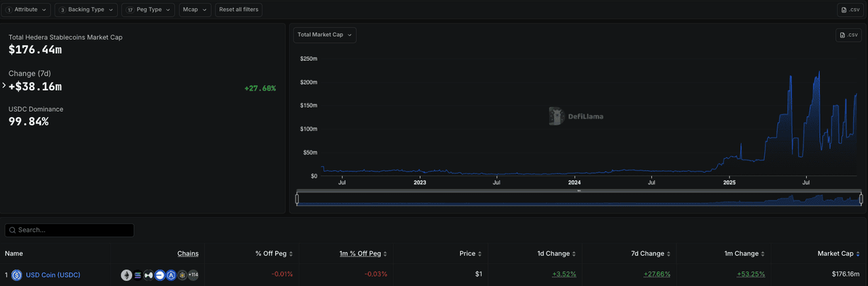Click the +114 more chains badge
The width and height of the screenshot is (868, 286).
point(193,275)
